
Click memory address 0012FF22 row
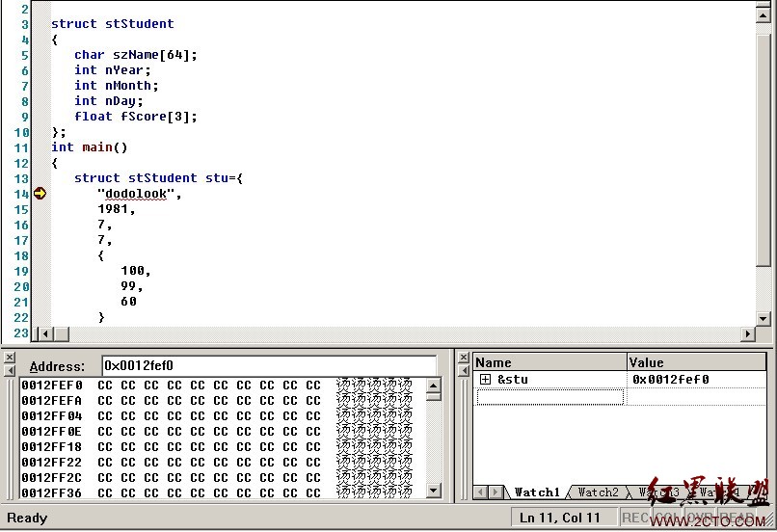(x=217, y=462)
